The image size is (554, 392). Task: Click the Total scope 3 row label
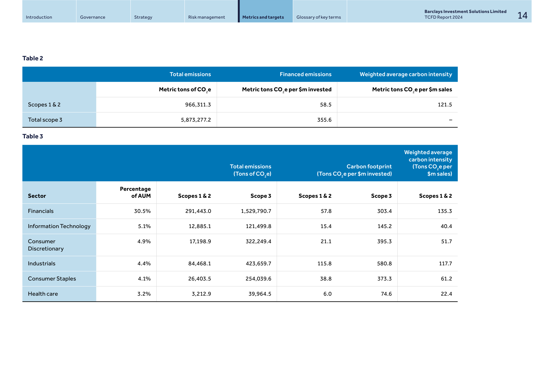point(45,120)
